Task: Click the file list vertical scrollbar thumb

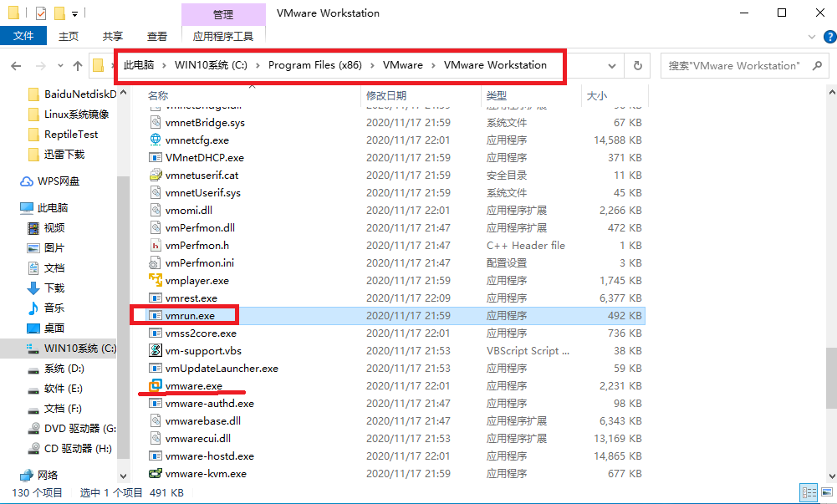Action: pyautogui.click(x=832, y=378)
